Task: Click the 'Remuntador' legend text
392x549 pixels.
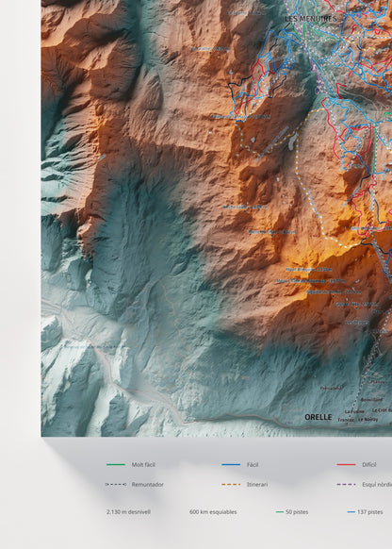Action: click(x=148, y=485)
